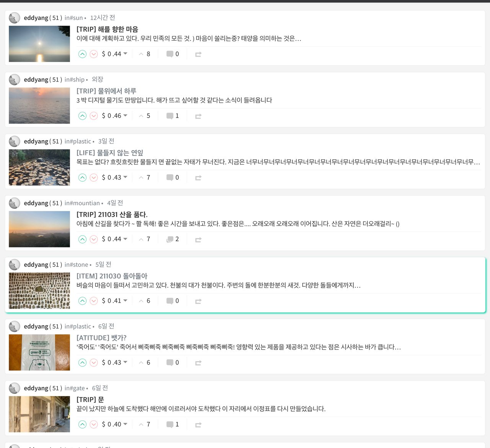The width and height of the screenshot is (490, 448).
Task: Toggle downvote on the mountain post
Action: click(x=94, y=239)
